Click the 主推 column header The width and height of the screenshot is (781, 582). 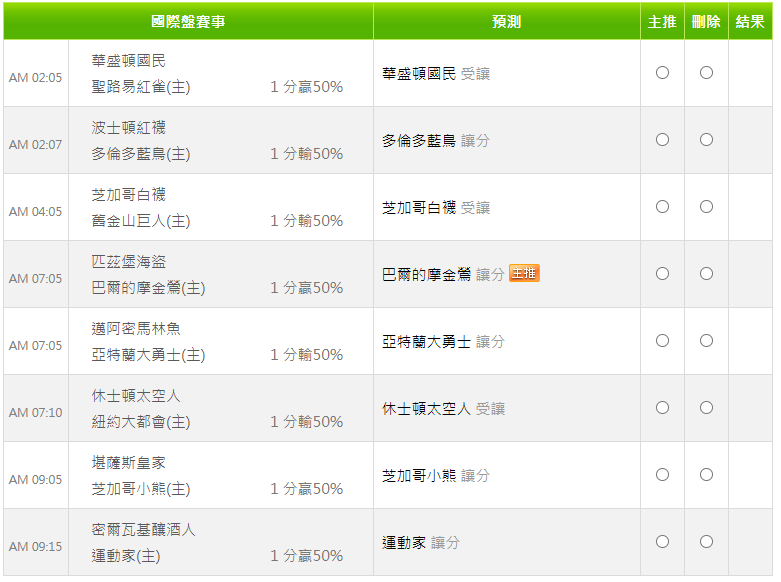tap(662, 21)
